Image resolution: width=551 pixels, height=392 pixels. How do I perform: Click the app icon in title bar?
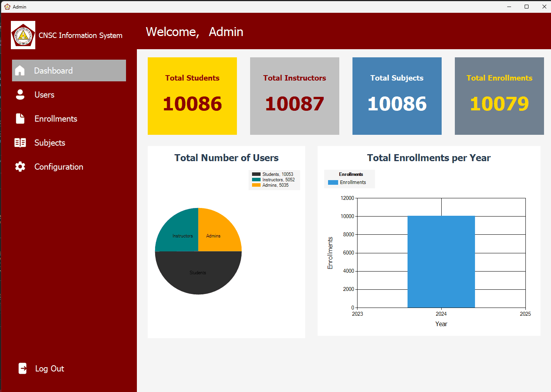click(7, 7)
